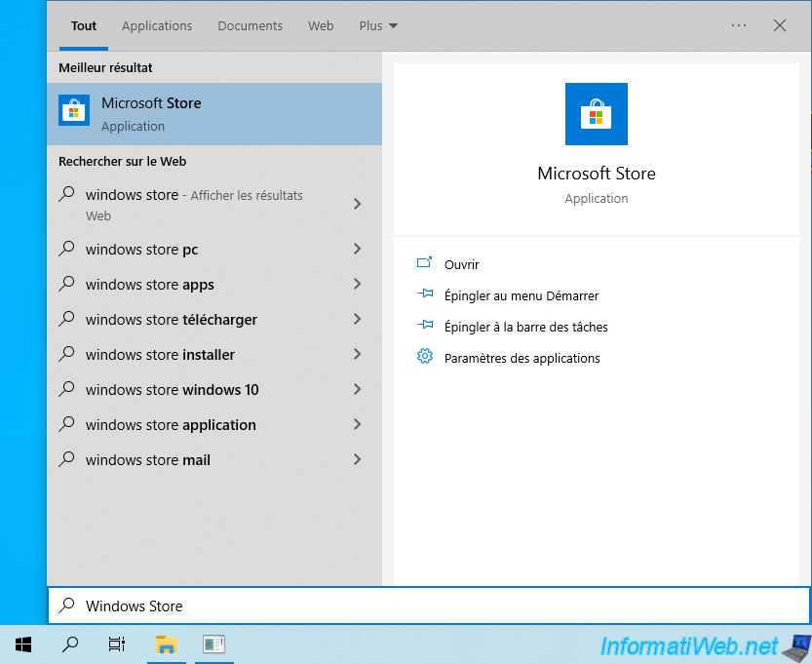
Task: Click the taskbar search magnifier icon
Action: pyautogui.click(x=70, y=644)
